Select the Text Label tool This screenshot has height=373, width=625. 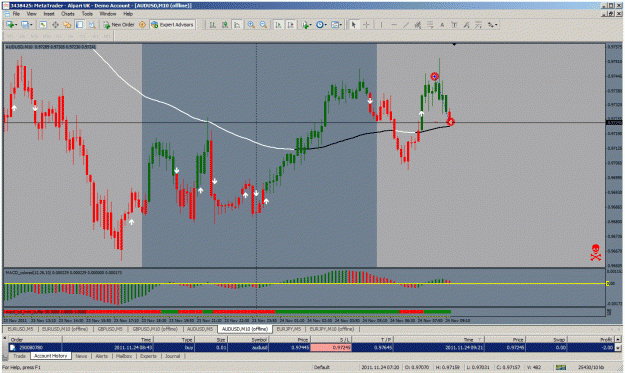coord(454,25)
